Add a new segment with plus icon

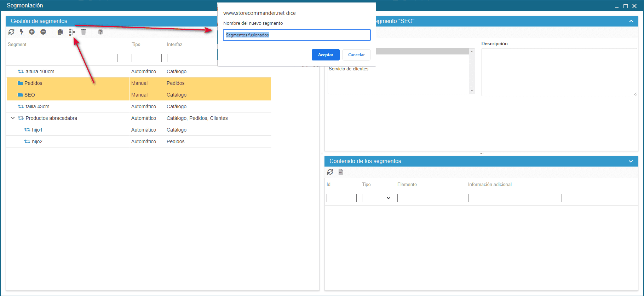click(x=32, y=32)
